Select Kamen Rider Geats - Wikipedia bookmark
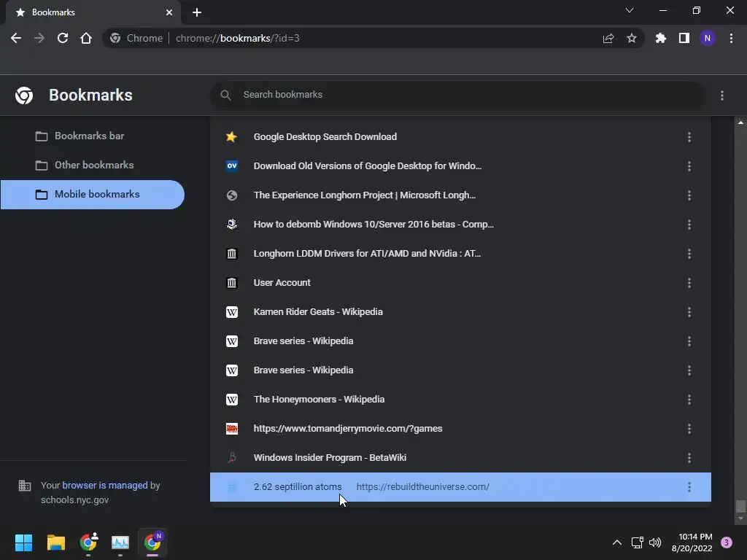Image resolution: width=747 pixels, height=560 pixels. (460, 312)
